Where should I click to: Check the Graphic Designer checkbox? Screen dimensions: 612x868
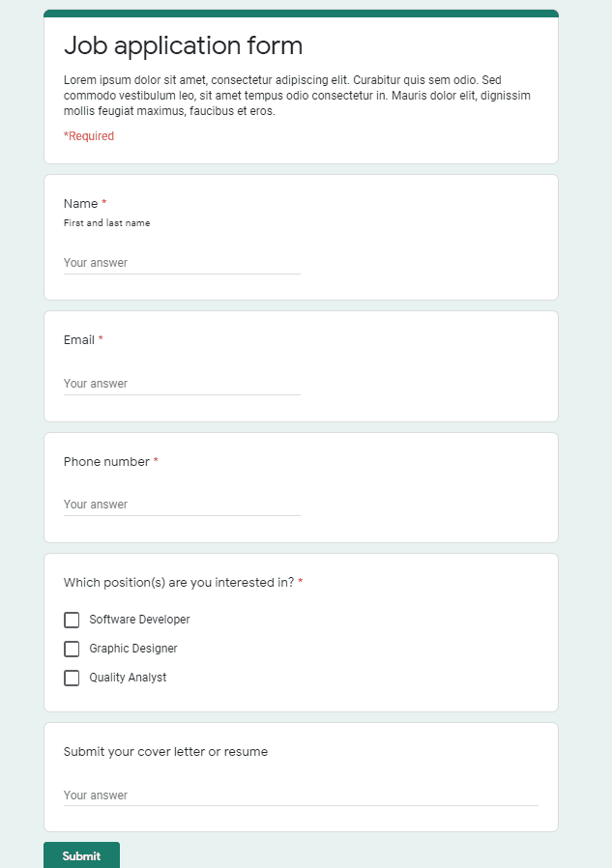[72, 649]
